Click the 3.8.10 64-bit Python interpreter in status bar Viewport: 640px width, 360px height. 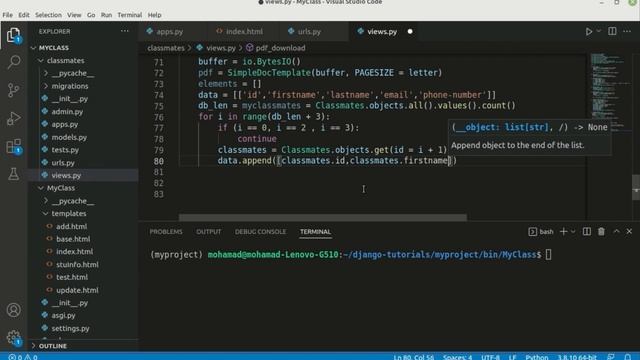pyautogui.click(x=577, y=357)
